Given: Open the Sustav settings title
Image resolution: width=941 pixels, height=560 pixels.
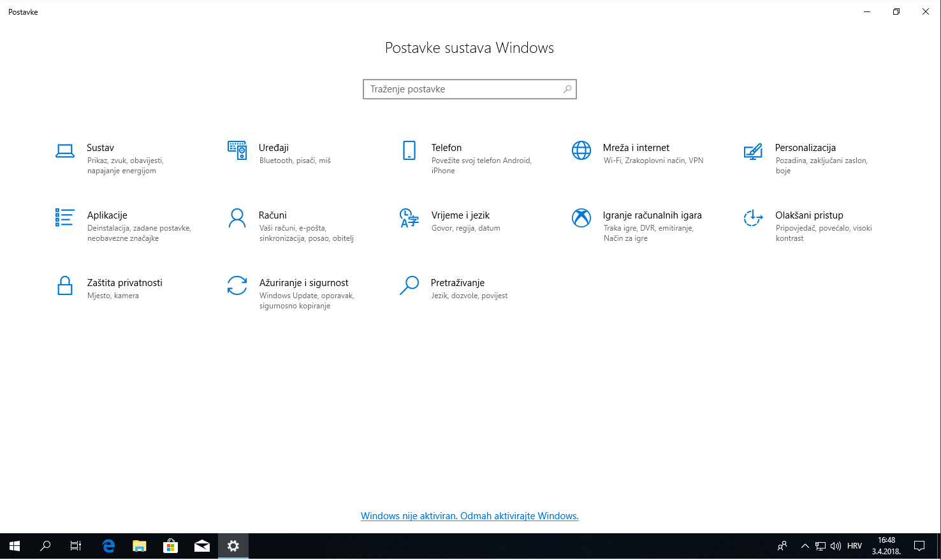Looking at the screenshot, I should tap(101, 148).
